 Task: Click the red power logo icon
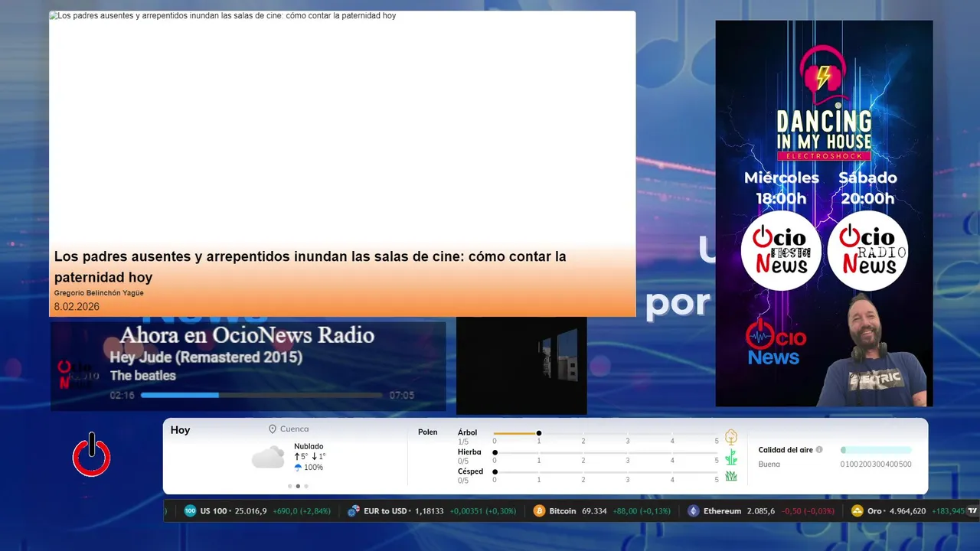tap(92, 456)
